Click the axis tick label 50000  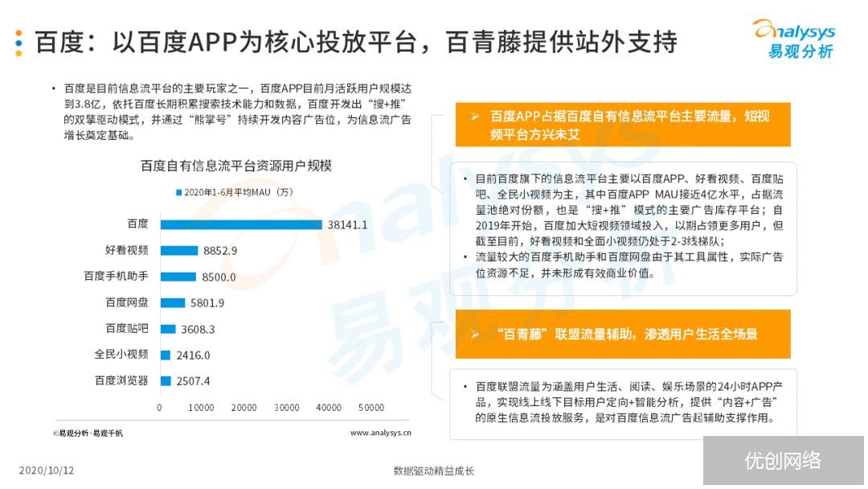click(x=371, y=408)
